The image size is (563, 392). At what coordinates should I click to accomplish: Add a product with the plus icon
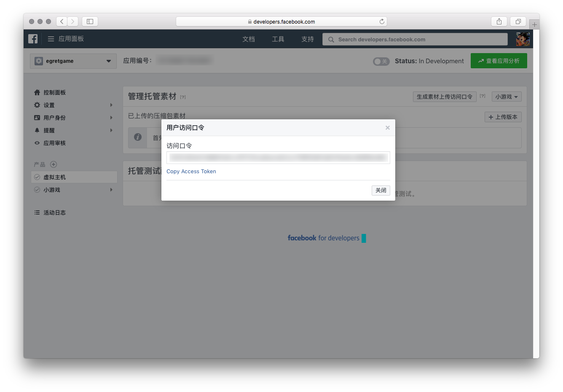pos(54,164)
